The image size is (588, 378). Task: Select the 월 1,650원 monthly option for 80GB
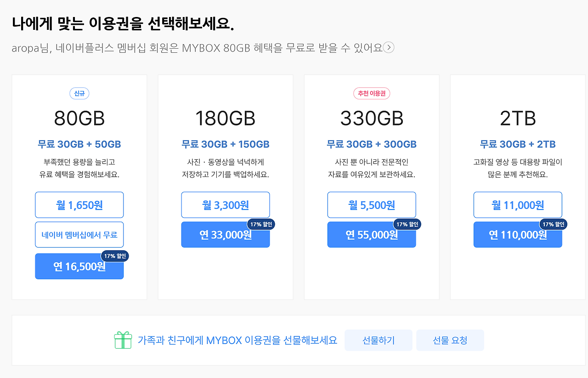pyautogui.click(x=79, y=205)
